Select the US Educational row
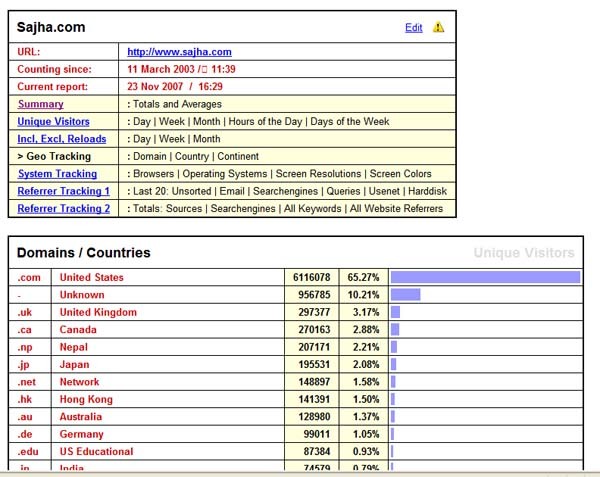This screenshot has width=600, height=477. 96,451
